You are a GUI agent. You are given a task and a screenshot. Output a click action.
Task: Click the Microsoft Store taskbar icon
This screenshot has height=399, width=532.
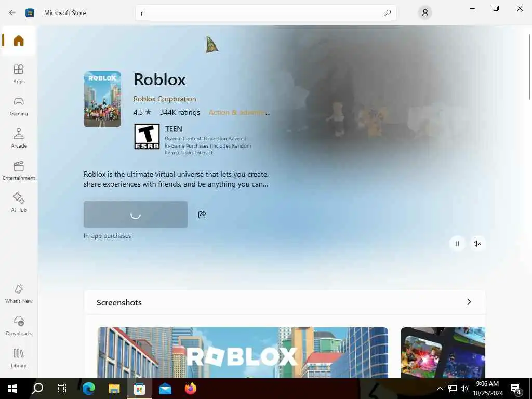139,389
